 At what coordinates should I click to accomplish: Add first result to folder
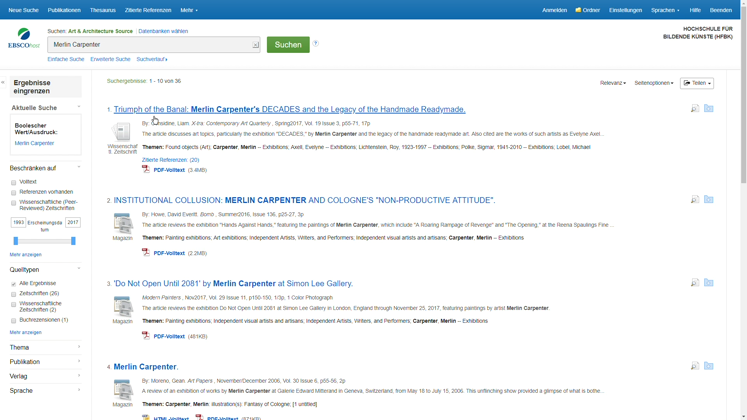point(708,108)
